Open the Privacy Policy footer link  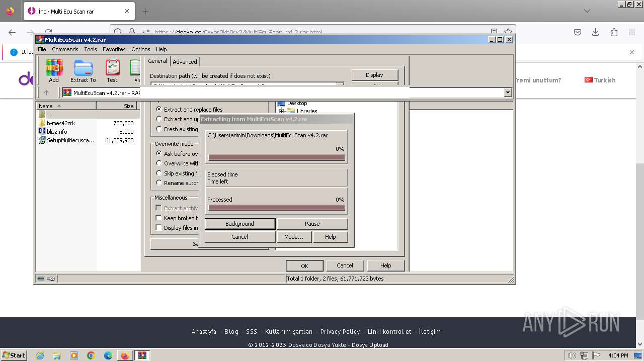[x=340, y=331]
